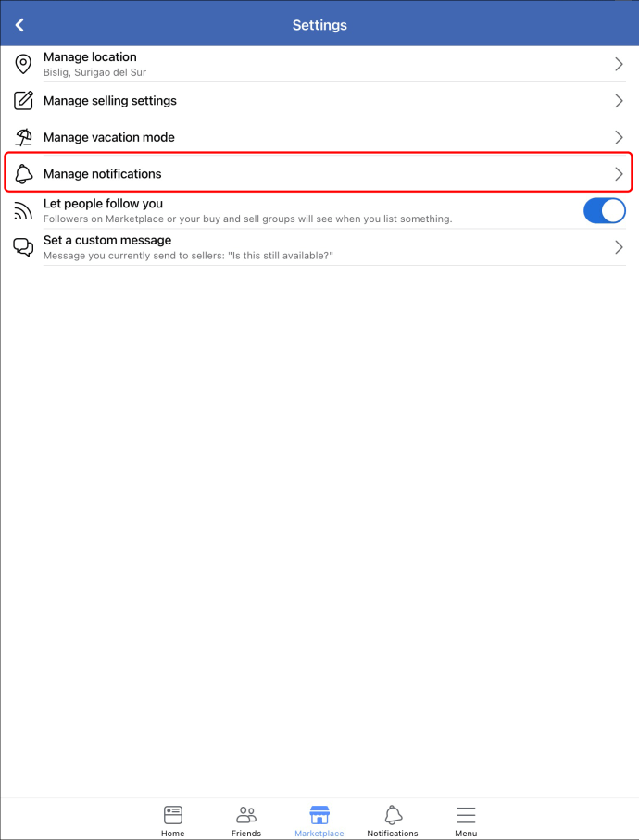Viewport: 639px width, 840px height.
Task: Expand Manage notifications chevron
Action: pyautogui.click(x=619, y=174)
